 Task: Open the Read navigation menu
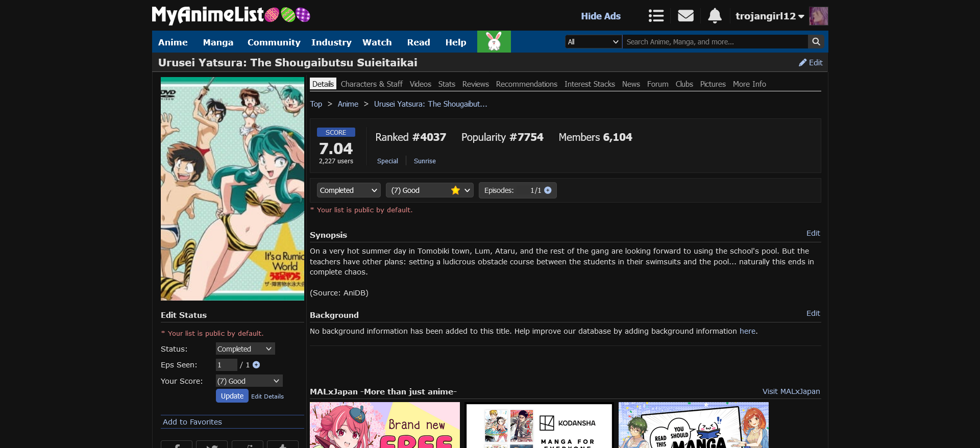pos(419,42)
